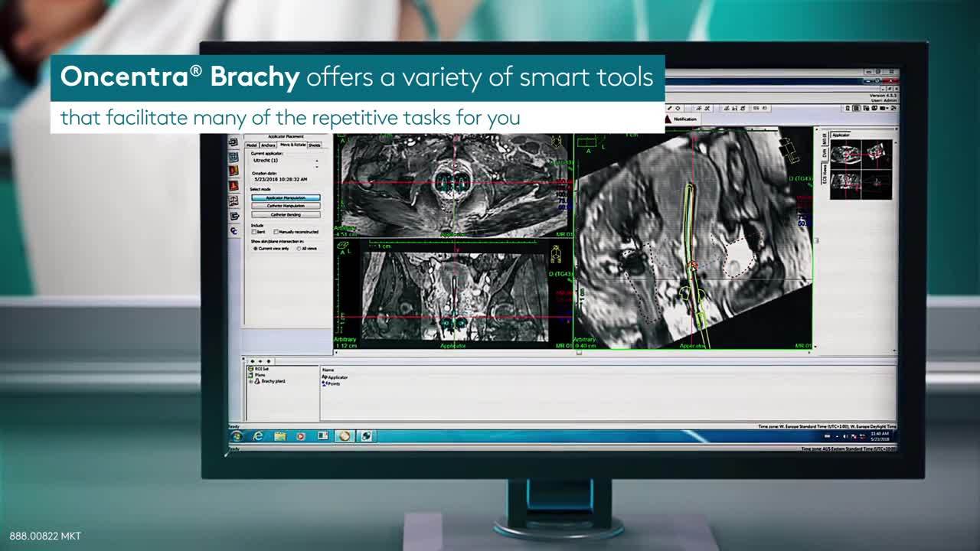Switch to the Model tab
This screenshot has height=551, width=980.
point(252,145)
